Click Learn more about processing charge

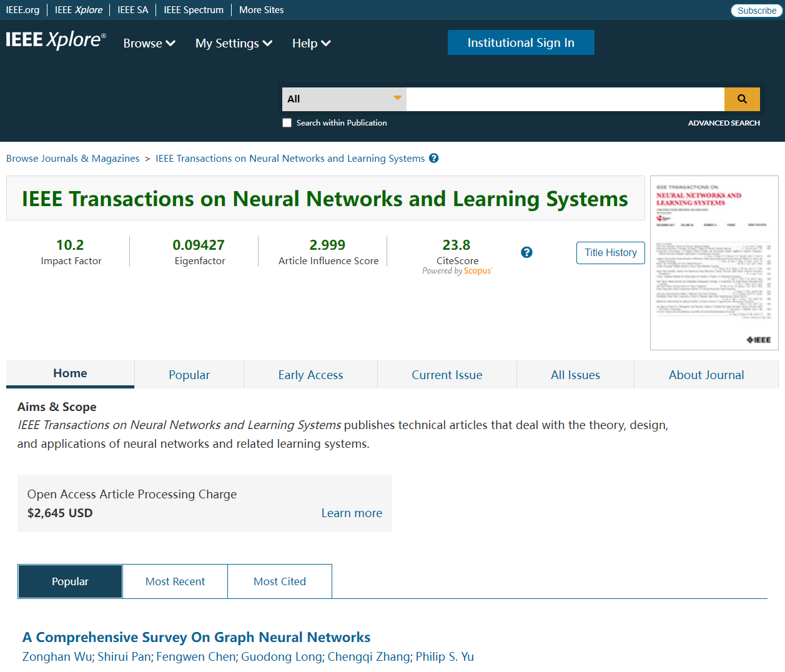coord(352,513)
